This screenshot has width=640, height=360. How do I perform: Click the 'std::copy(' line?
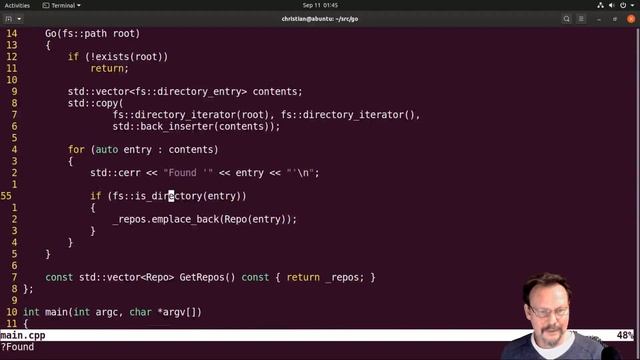[95, 103]
